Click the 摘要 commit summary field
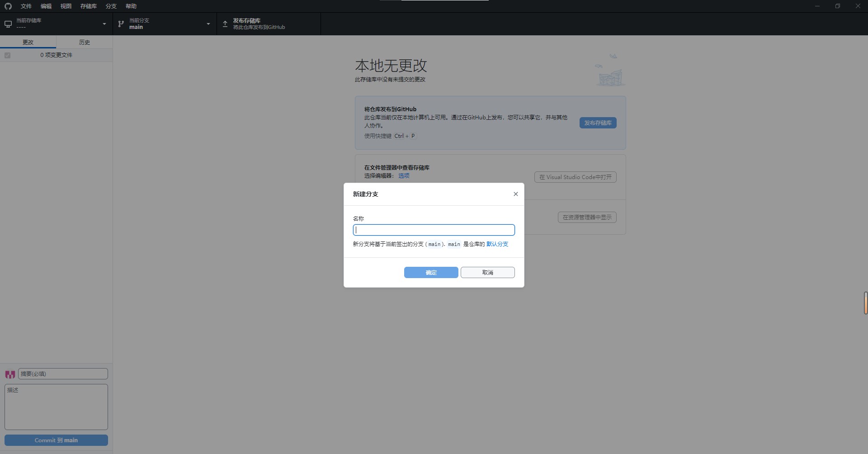The height and width of the screenshot is (454, 868). (x=63, y=374)
